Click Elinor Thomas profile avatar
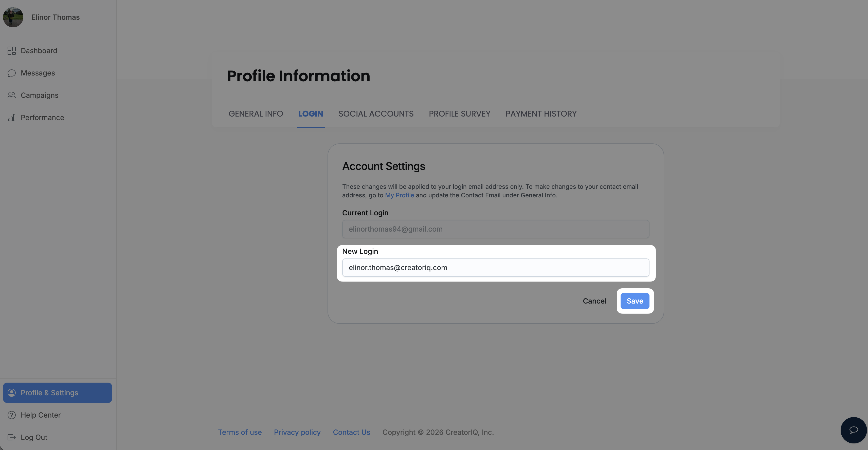The image size is (868, 450). (13, 17)
